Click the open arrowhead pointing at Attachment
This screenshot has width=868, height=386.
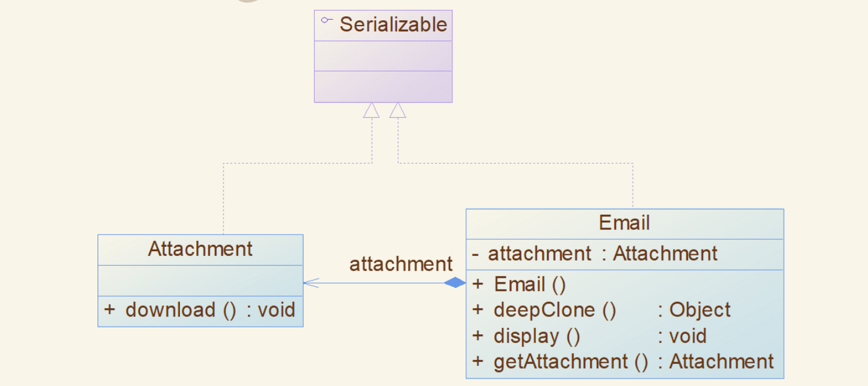click(311, 283)
